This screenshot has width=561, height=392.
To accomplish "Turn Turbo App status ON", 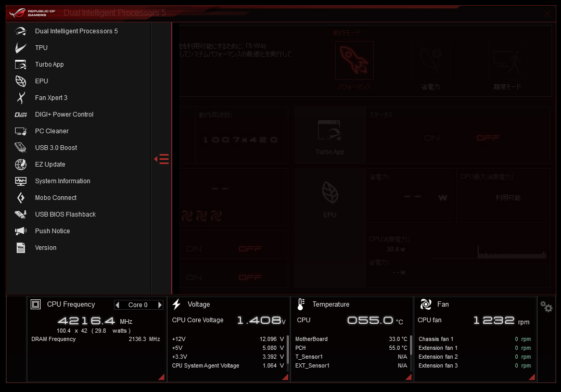I will [x=432, y=138].
